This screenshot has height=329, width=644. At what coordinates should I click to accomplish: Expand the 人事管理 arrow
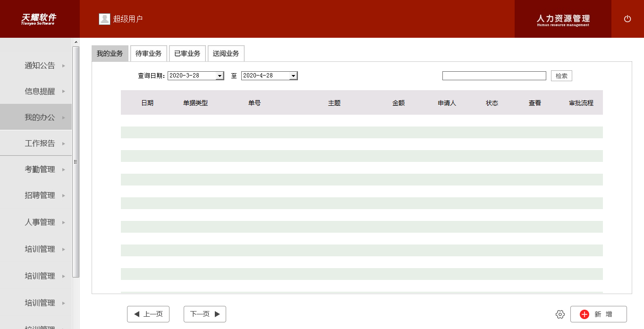64,222
